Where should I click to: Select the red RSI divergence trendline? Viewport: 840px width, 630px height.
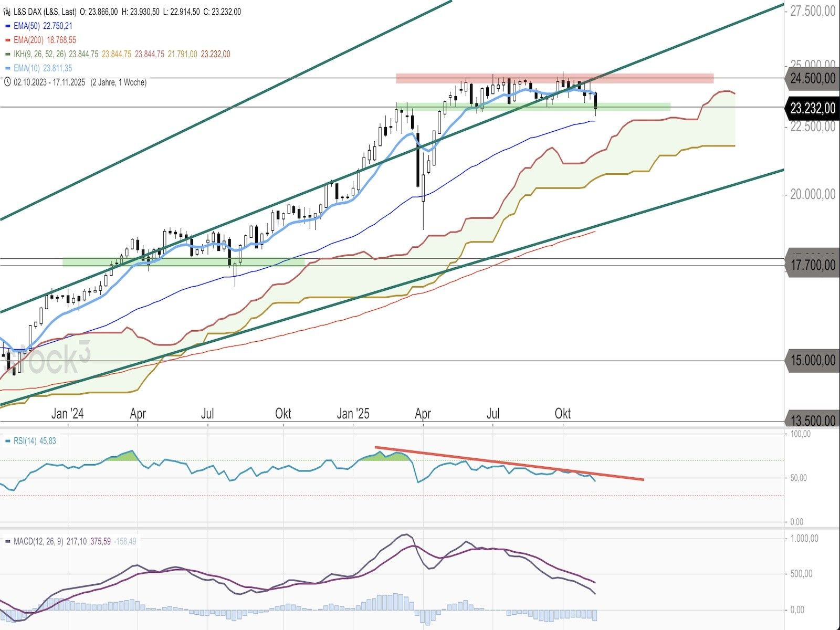pyautogui.click(x=509, y=463)
